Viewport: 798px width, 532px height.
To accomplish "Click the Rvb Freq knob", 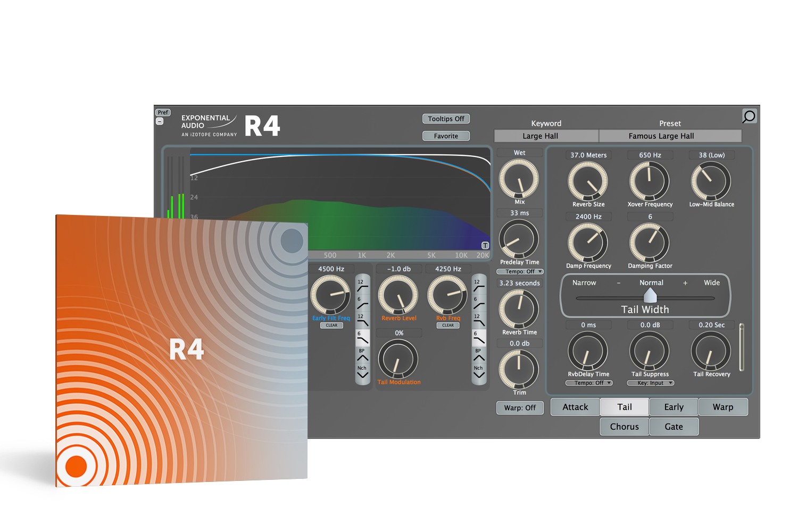I will tap(448, 295).
